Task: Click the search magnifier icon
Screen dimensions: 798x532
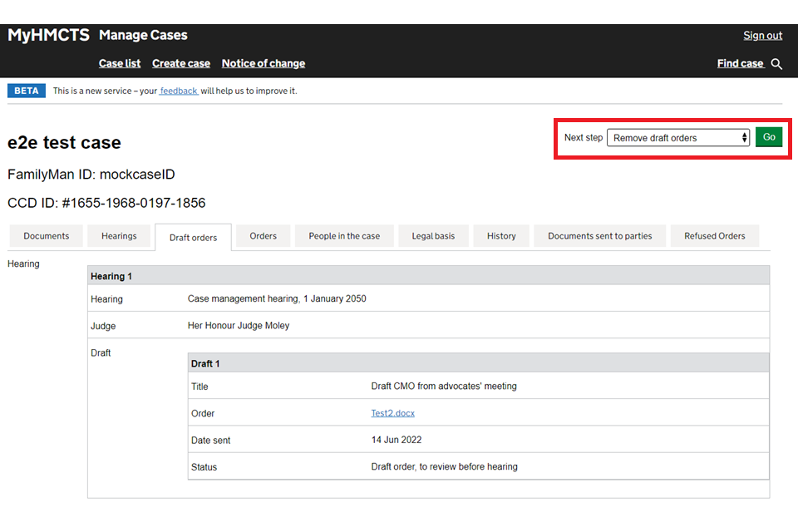Action: tap(776, 64)
